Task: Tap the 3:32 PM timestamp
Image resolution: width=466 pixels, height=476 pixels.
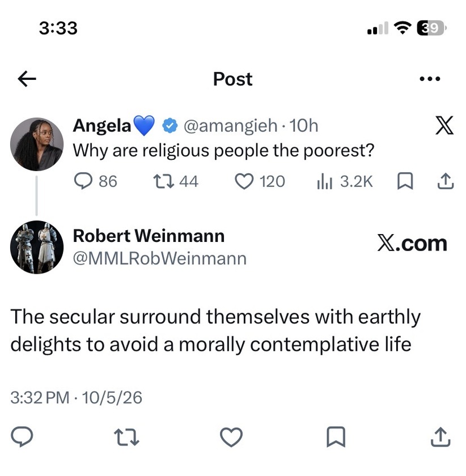Action: pyautogui.click(x=40, y=398)
